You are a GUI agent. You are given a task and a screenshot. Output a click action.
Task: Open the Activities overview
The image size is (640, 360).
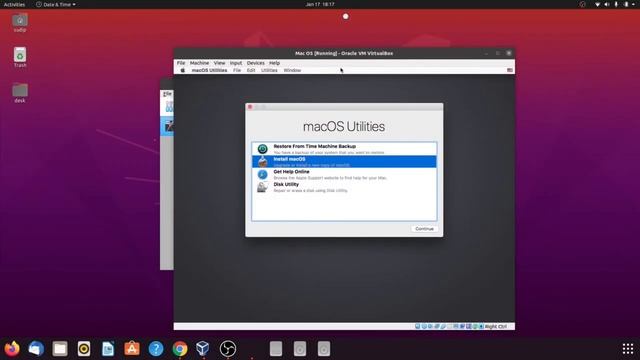14,4
